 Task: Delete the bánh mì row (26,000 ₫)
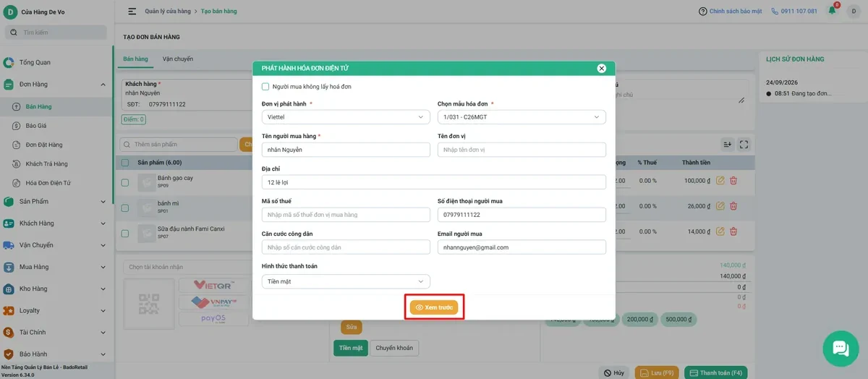pyautogui.click(x=733, y=206)
